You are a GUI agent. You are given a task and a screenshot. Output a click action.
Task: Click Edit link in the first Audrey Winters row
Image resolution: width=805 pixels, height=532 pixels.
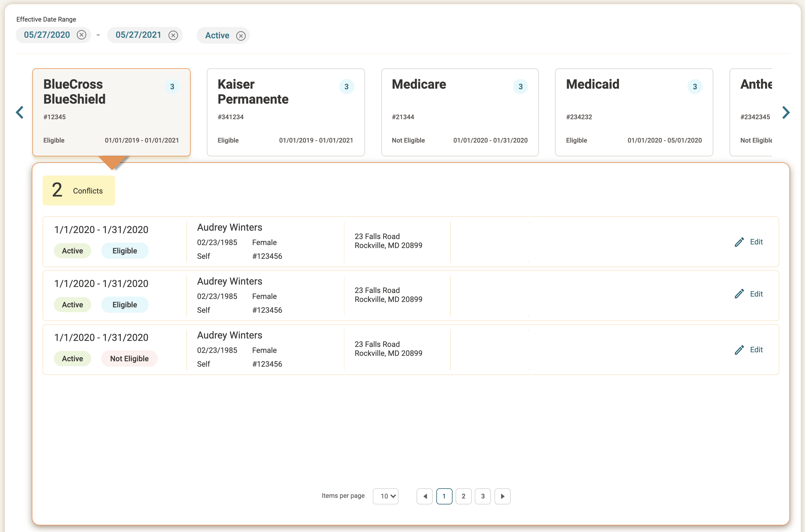(756, 242)
